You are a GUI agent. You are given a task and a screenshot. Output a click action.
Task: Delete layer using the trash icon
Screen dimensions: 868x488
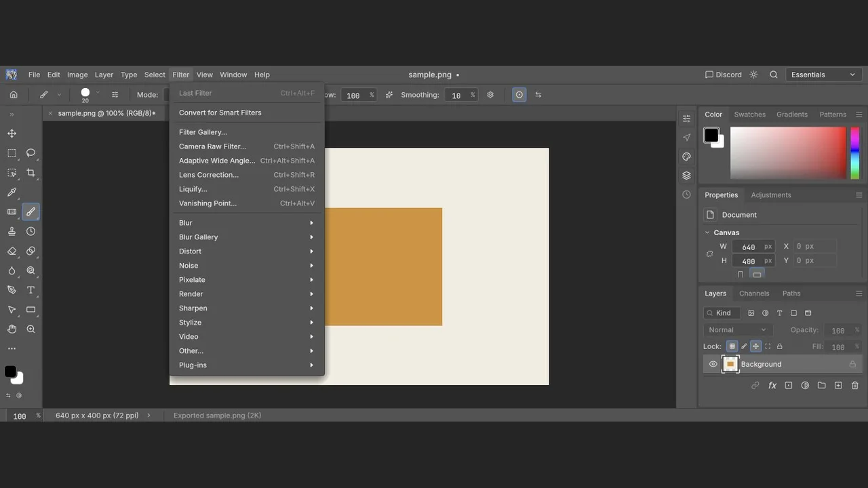click(x=854, y=386)
